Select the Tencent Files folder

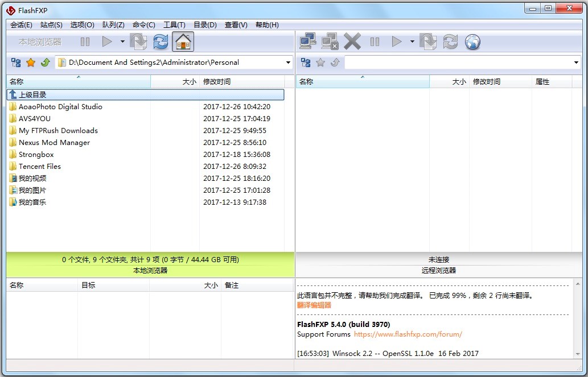pos(146,167)
